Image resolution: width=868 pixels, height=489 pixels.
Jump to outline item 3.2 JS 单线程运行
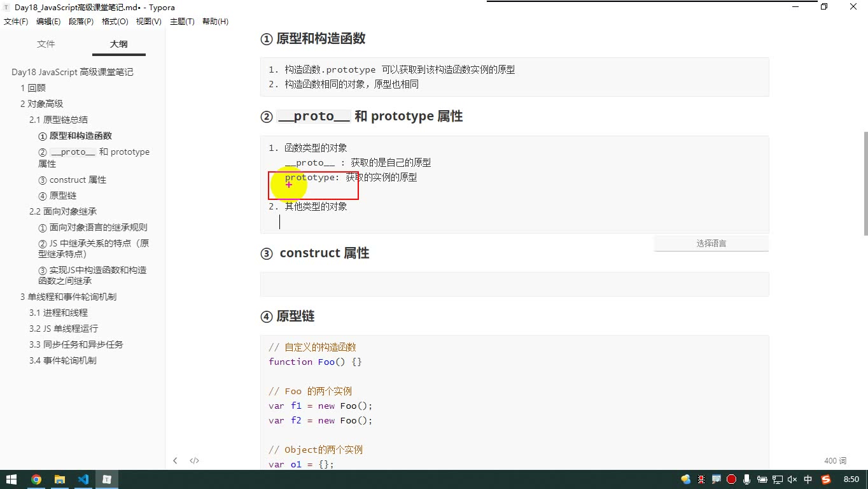coord(64,329)
